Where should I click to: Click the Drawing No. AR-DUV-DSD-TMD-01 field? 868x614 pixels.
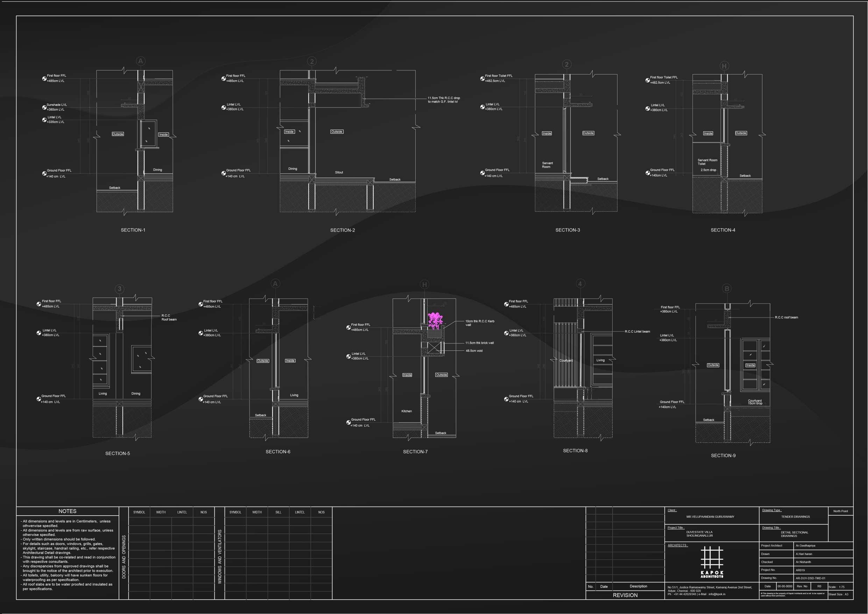click(x=810, y=578)
